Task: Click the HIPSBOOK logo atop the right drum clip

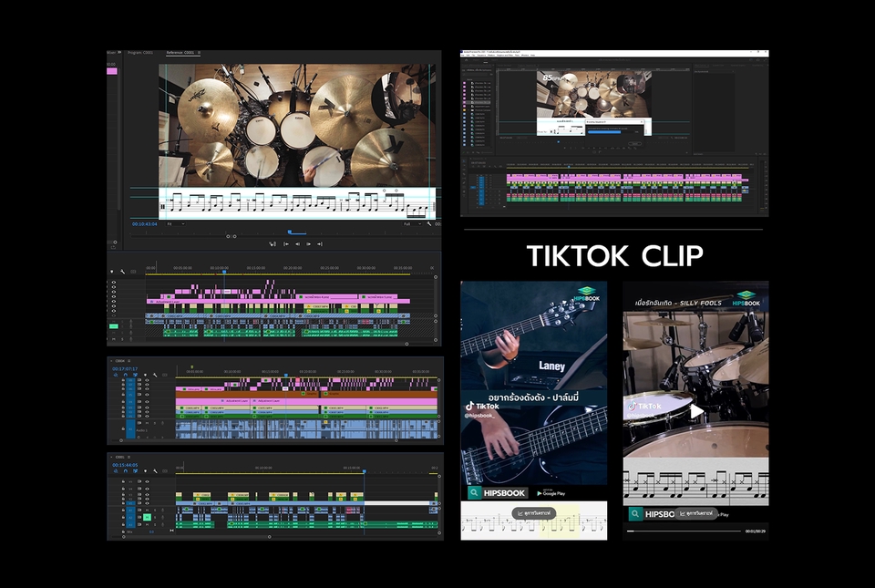Action: tap(746, 298)
